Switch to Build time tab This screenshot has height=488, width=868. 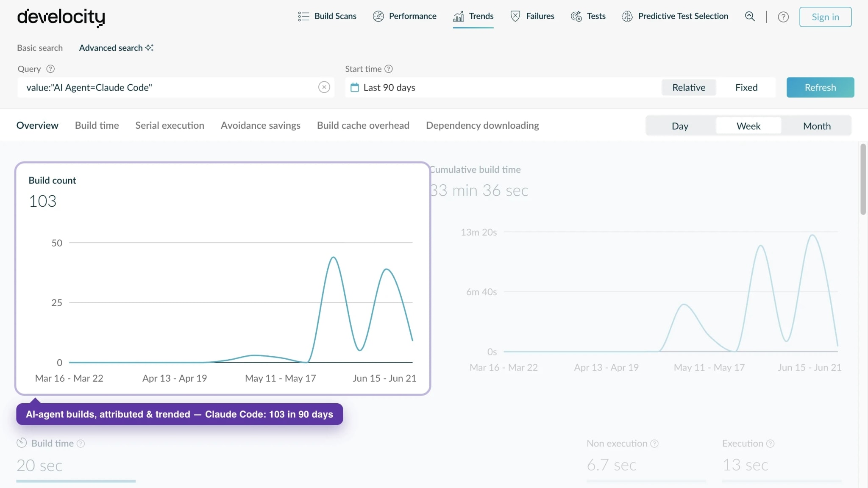(x=97, y=125)
